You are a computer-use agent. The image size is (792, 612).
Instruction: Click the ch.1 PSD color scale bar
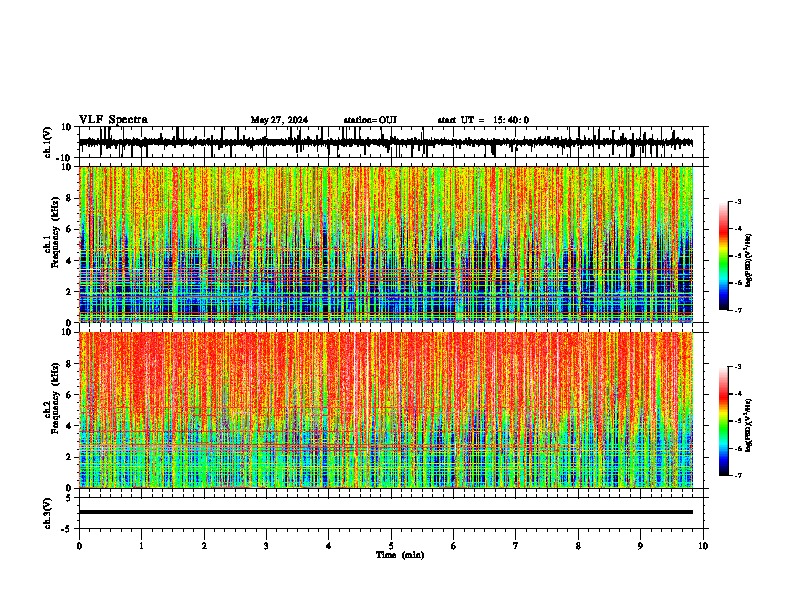click(x=723, y=256)
